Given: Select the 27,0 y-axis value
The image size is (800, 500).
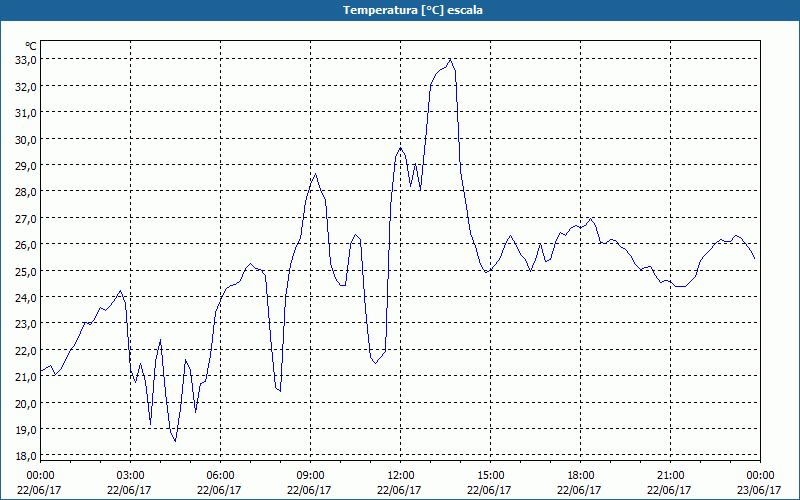Looking at the screenshot, I should [x=27, y=218].
